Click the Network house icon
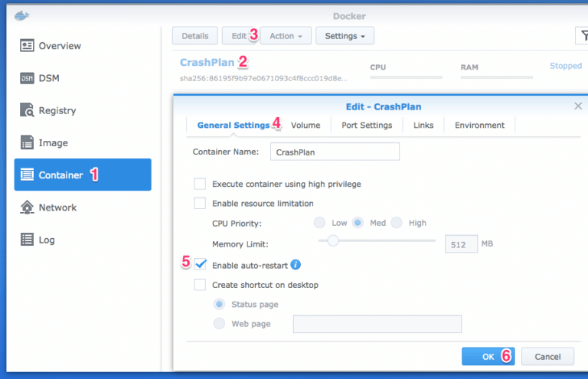Screen dimensions: 588x379 point(27,207)
